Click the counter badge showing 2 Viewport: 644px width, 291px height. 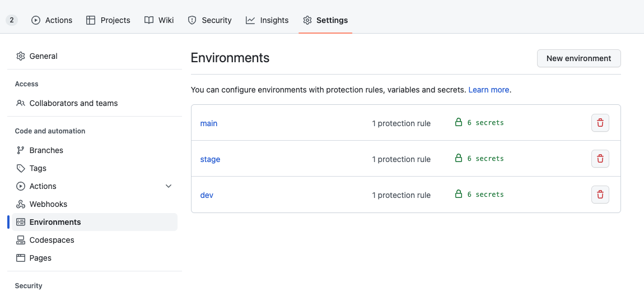tap(12, 20)
